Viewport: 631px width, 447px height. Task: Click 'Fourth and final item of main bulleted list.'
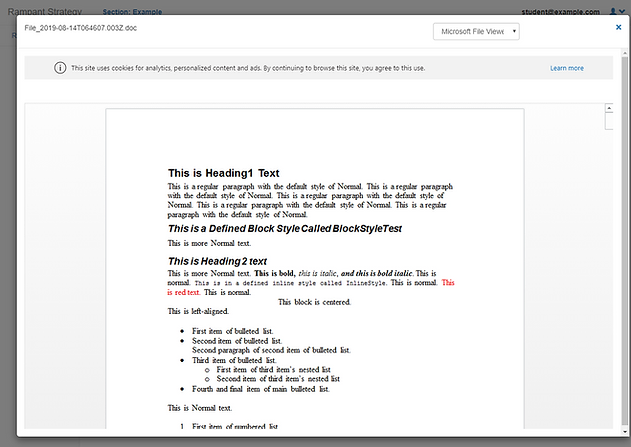click(261, 389)
